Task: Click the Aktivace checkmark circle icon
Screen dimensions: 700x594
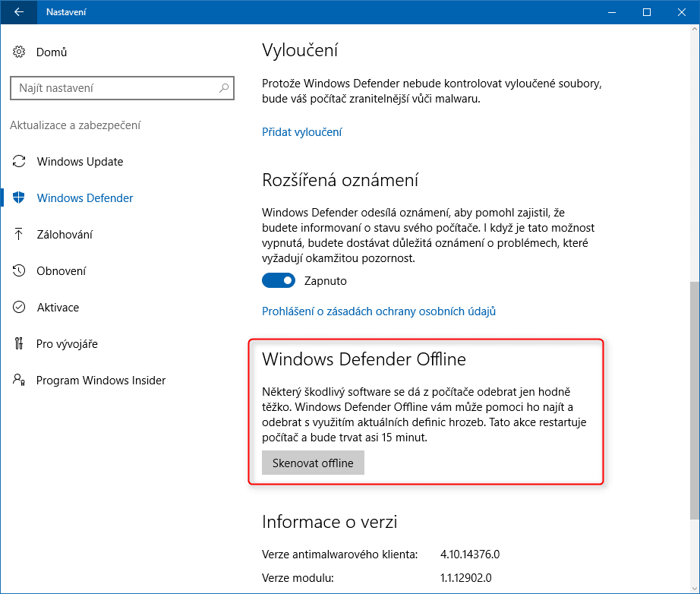Action: (19, 308)
